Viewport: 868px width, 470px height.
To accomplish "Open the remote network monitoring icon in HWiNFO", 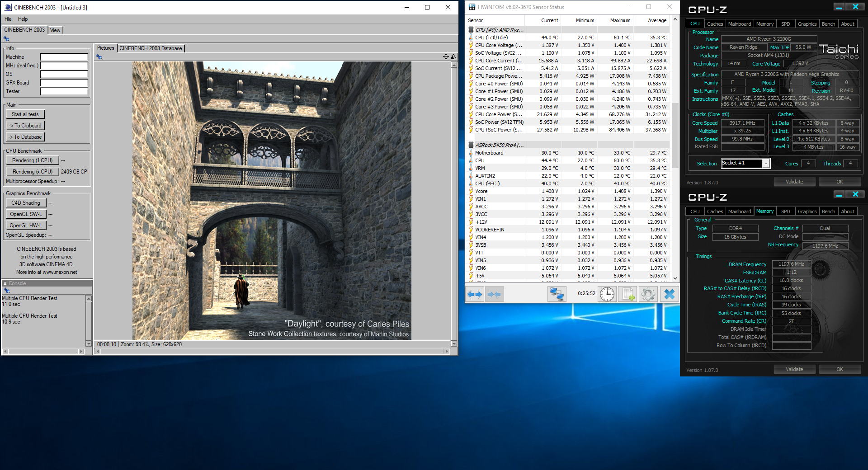I will tap(557, 294).
